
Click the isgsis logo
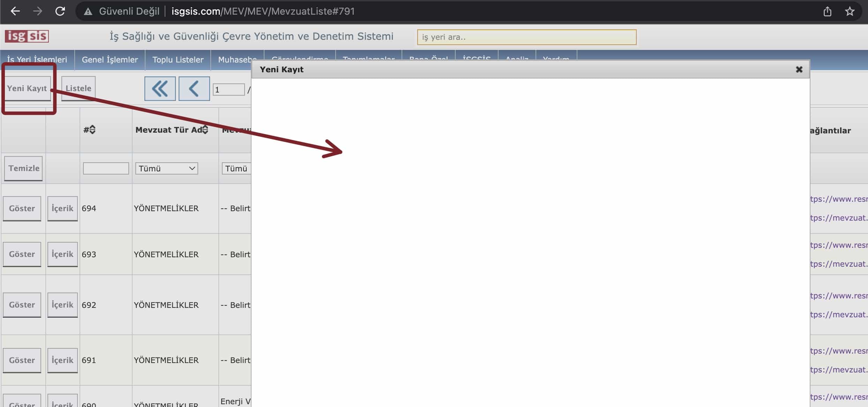(27, 36)
